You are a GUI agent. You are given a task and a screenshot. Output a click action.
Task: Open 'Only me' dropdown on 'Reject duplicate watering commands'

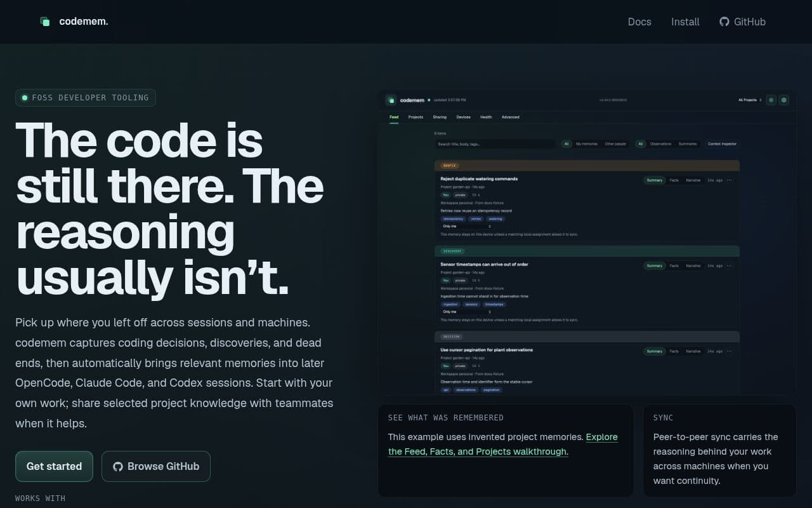[x=466, y=226]
